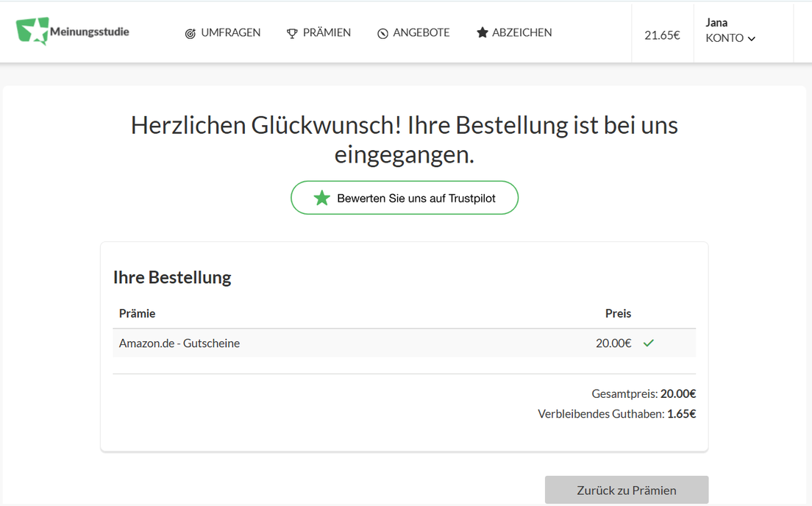Click the Abzeichen star icon
Viewport: 812px width, 506px height.
click(482, 32)
